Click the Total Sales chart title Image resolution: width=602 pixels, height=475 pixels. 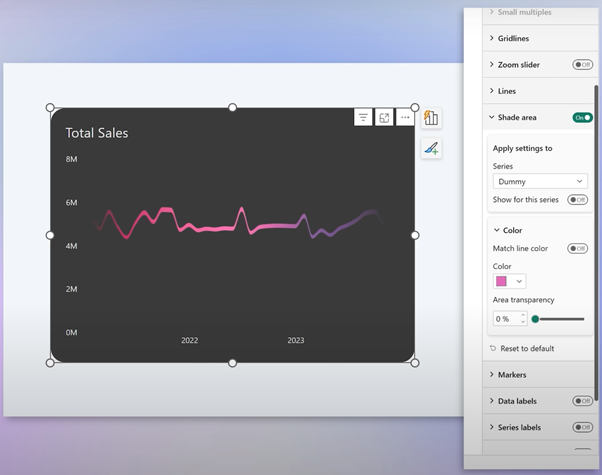[97, 133]
